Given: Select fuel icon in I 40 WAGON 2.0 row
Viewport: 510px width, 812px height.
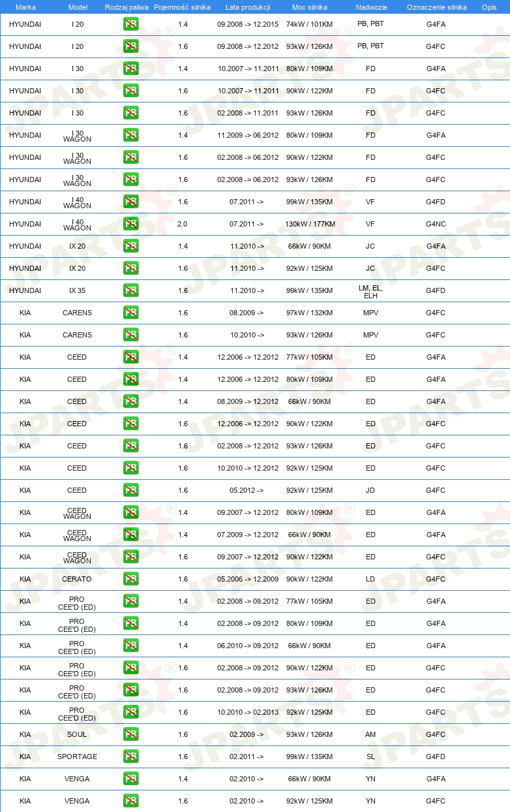Looking at the screenshot, I should tap(130, 224).
